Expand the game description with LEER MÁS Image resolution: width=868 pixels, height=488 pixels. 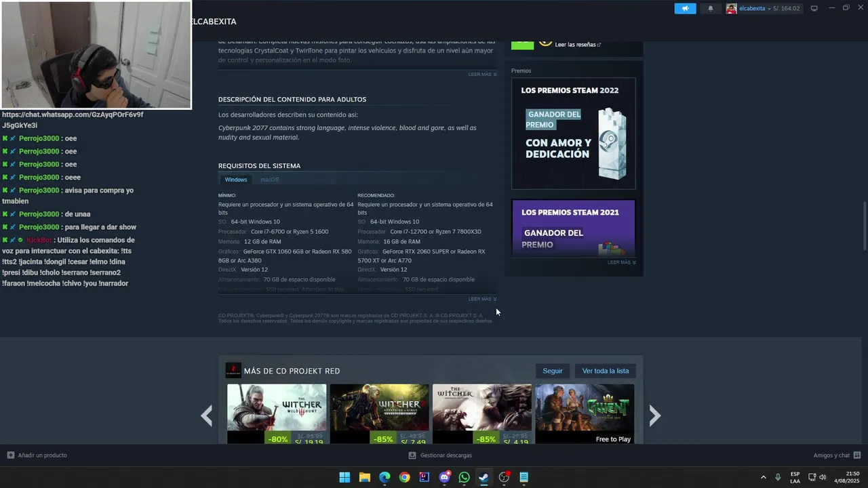[482, 75]
